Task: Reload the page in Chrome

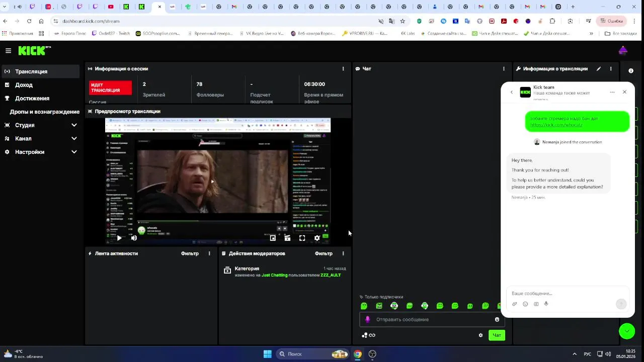Action: coord(29,21)
